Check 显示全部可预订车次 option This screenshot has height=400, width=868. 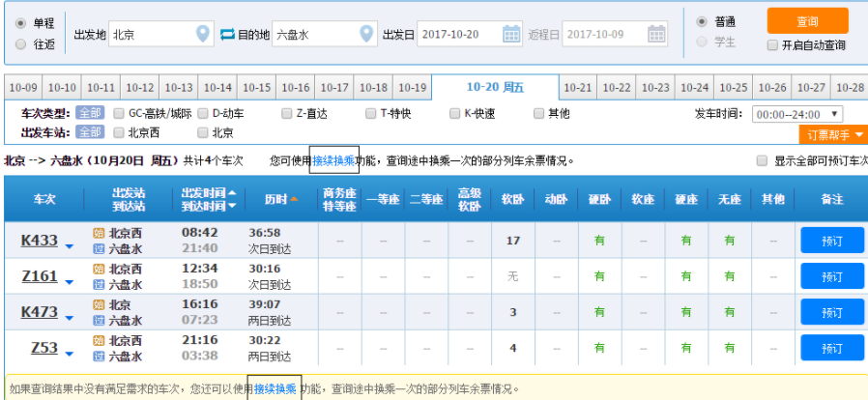point(763,161)
